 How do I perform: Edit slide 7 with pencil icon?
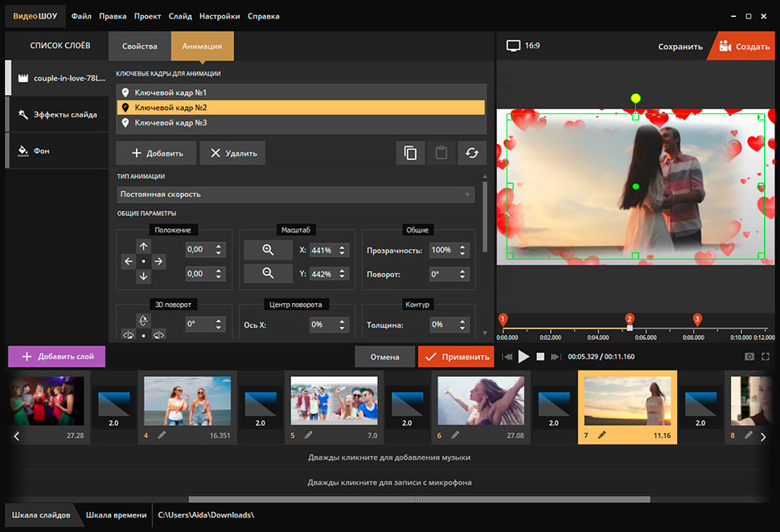[601, 435]
